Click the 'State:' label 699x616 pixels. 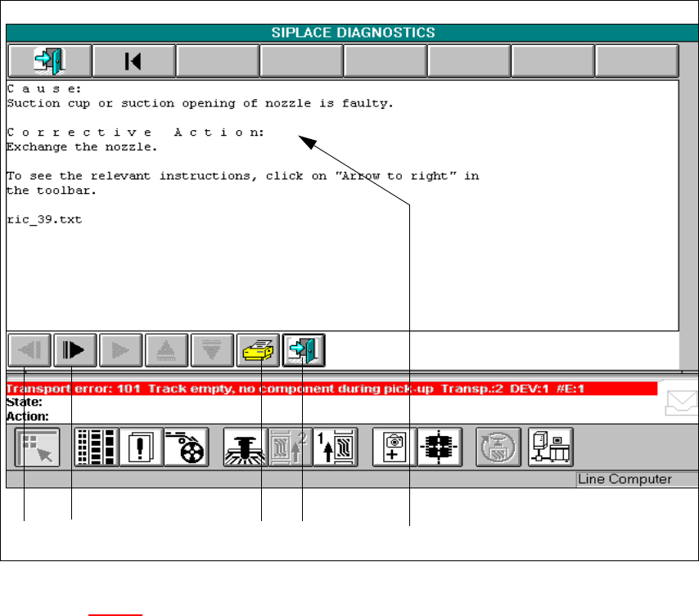coord(24,402)
